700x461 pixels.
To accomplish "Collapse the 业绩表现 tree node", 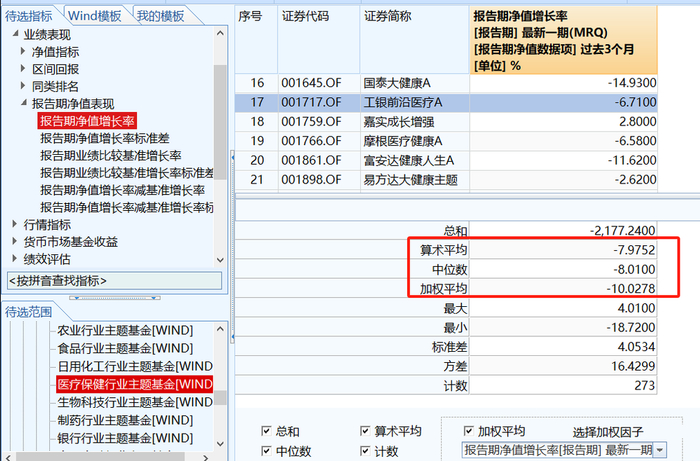I will 16,33.
